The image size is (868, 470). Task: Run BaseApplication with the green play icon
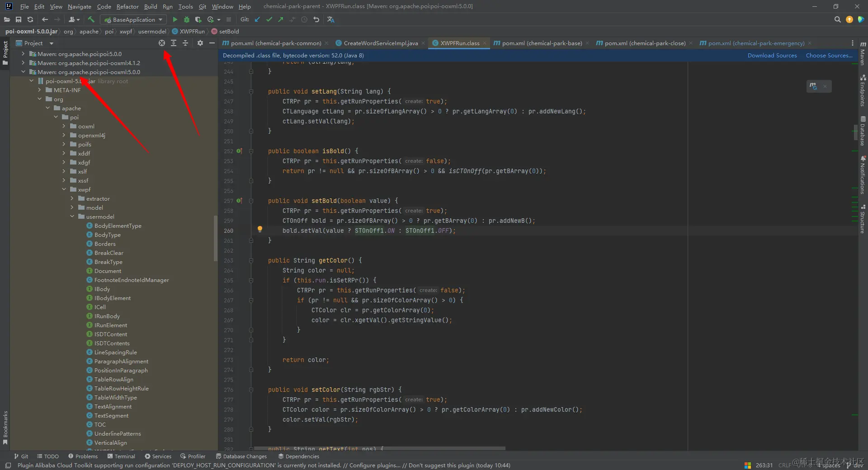175,19
